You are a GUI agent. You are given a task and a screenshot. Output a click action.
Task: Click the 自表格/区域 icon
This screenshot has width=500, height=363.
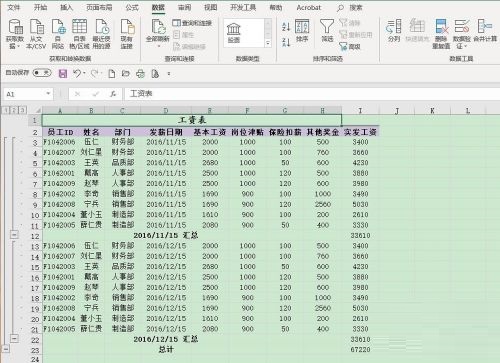(x=79, y=27)
